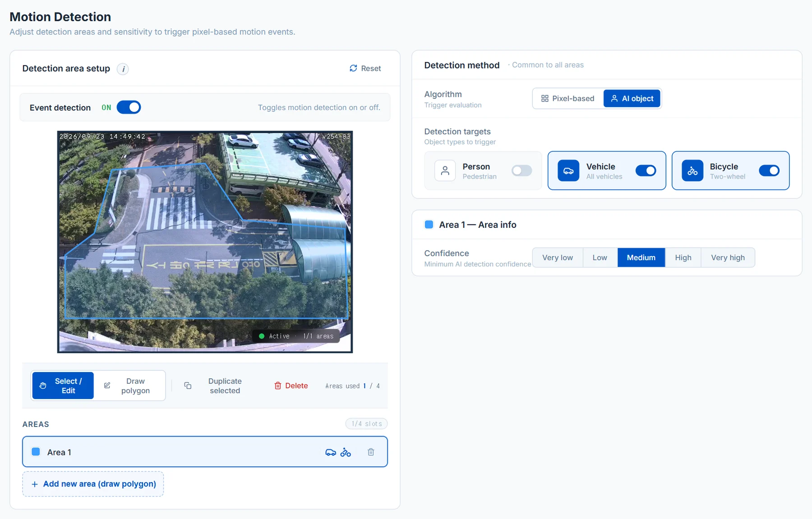The width and height of the screenshot is (812, 519).
Task: Select Medium confidence level
Action: [641, 257]
